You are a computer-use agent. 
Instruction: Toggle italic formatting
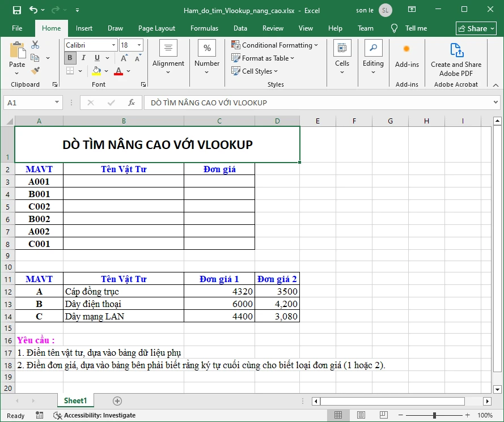[x=83, y=58]
